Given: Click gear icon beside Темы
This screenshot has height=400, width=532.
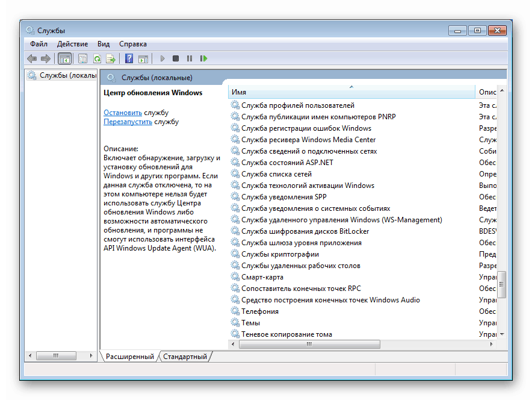Looking at the screenshot, I should coord(235,322).
